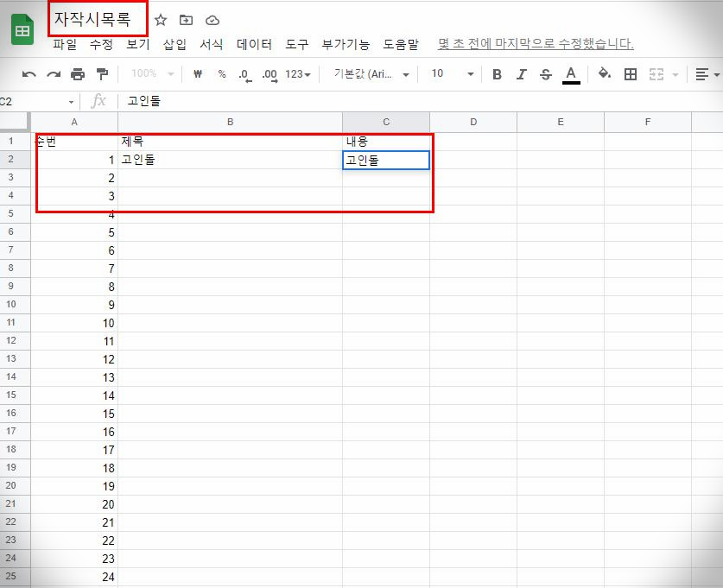The height and width of the screenshot is (588, 723).
Task: Select cell in column A with value 17
Action: [x=74, y=450]
